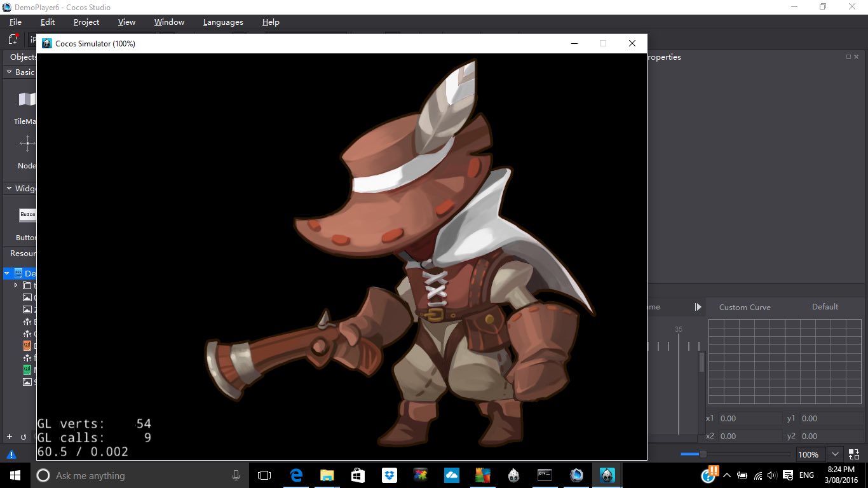Select the folder item in Resources tree
The height and width of the screenshot is (488, 868).
(27, 285)
